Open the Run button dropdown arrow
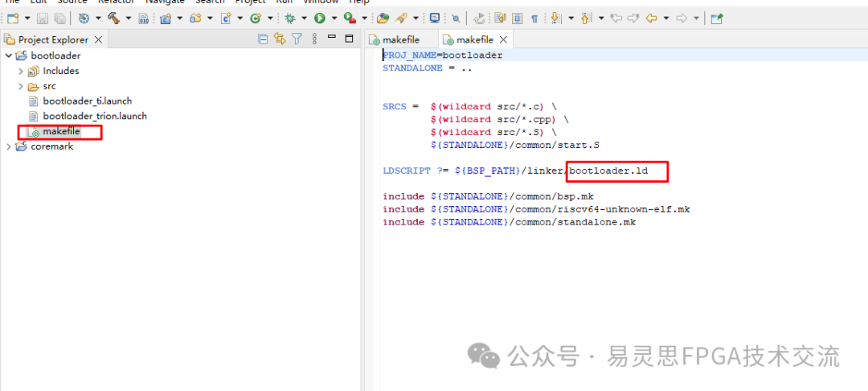Screen dimensions: 868x391 click(x=333, y=18)
